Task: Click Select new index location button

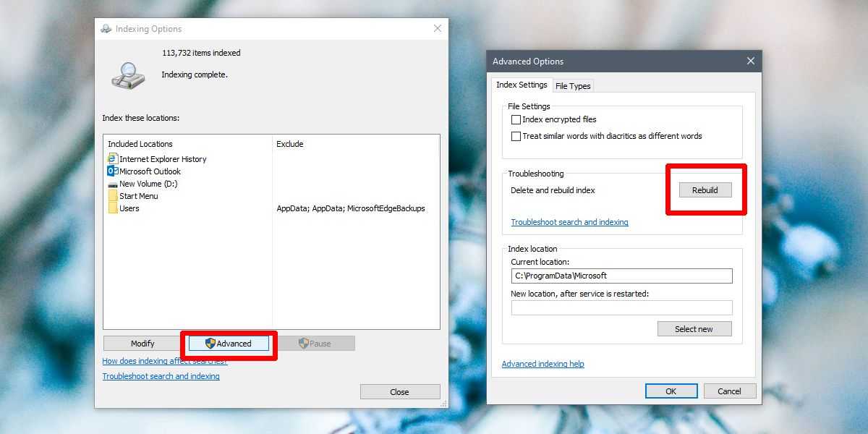Action: click(694, 329)
